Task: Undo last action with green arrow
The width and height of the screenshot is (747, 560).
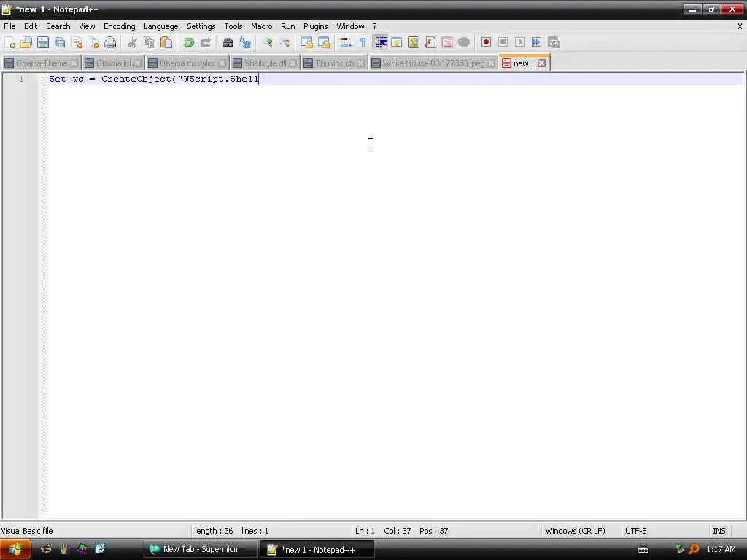Action: (189, 42)
